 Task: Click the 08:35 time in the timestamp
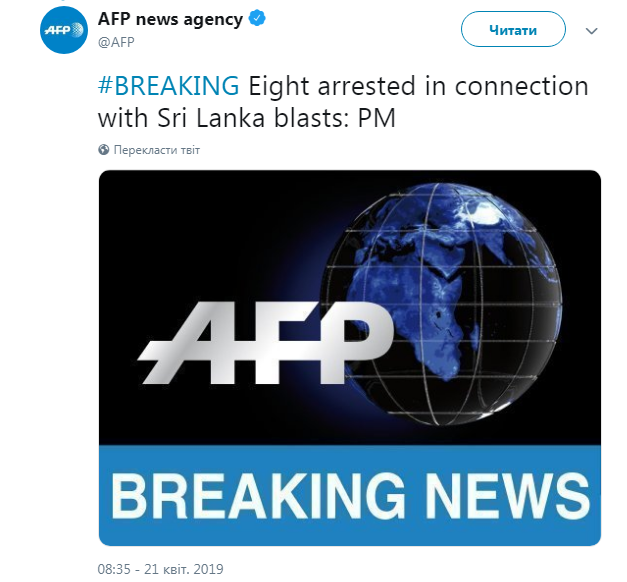click(x=114, y=569)
